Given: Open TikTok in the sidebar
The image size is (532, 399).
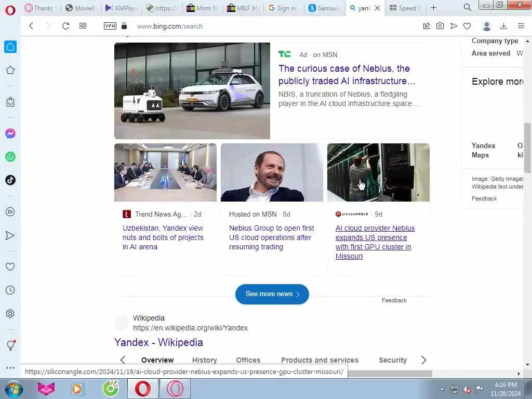Looking at the screenshot, I should click(10, 180).
